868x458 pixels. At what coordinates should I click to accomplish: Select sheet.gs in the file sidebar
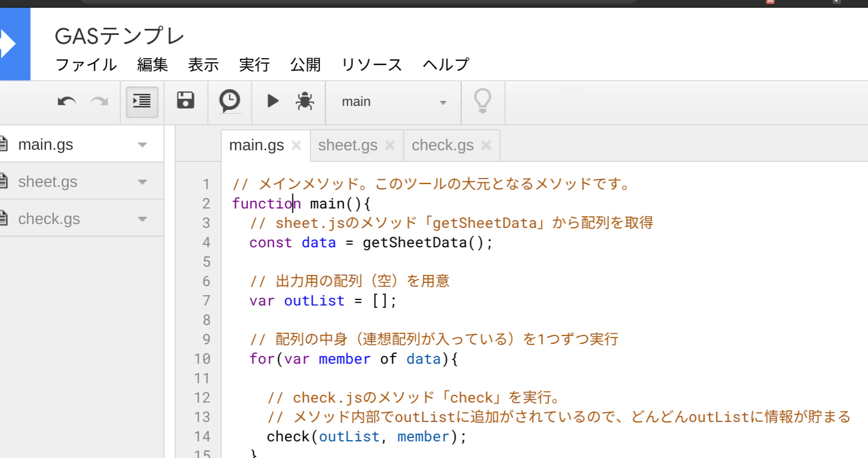coord(82,182)
